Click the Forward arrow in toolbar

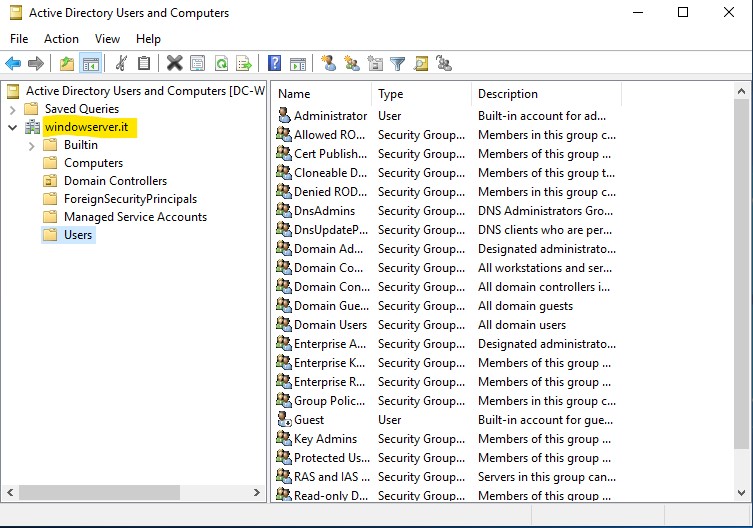[x=36, y=63]
